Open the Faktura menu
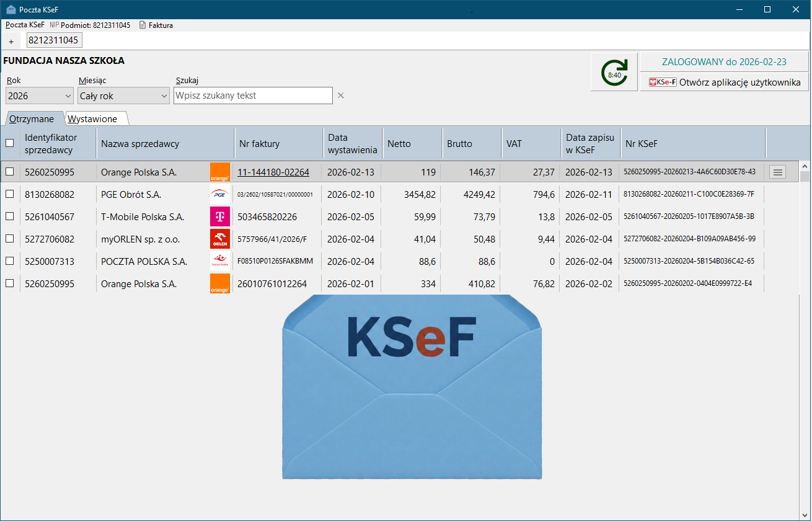 [x=156, y=25]
